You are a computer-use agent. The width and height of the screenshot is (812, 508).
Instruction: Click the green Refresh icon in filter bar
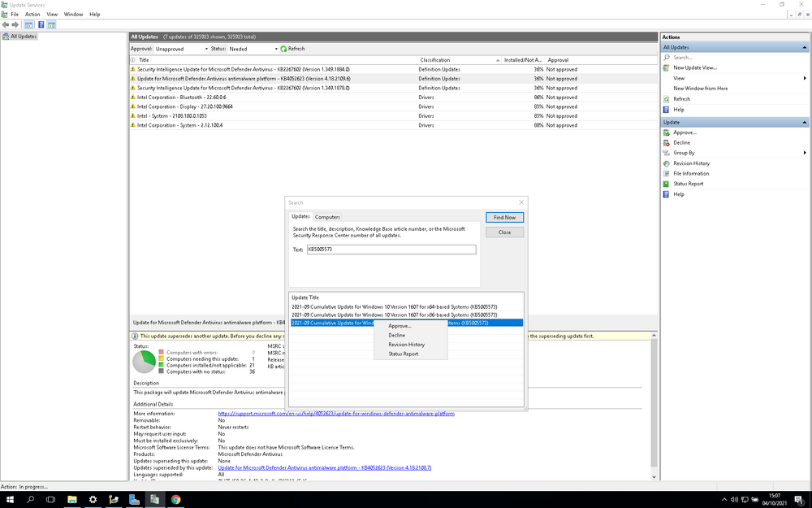pyautogui.click(x=283, y=49)
